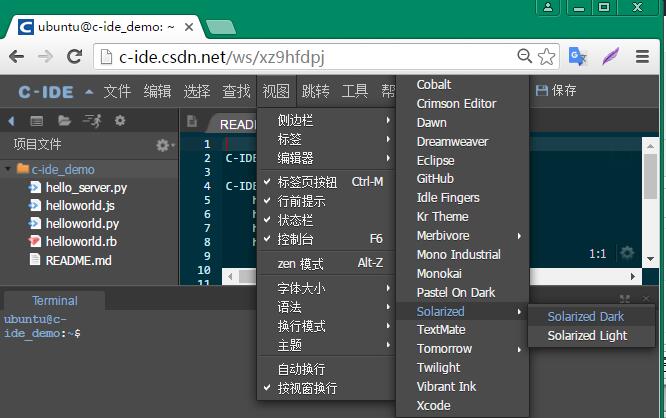
Task: Expand the 换行模式 submenu
Action: click(327, 326)
